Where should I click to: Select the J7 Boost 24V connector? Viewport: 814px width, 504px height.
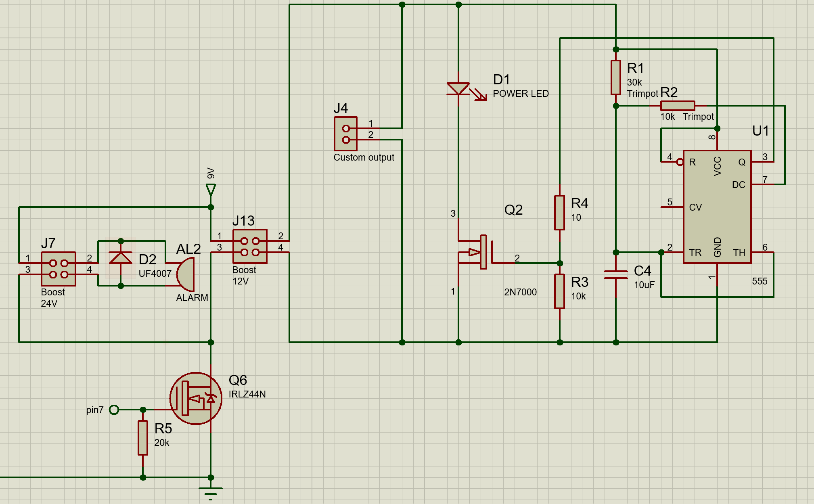point(59,269)
